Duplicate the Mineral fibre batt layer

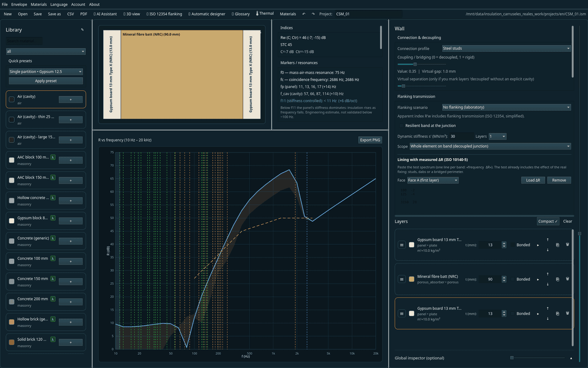558,279
